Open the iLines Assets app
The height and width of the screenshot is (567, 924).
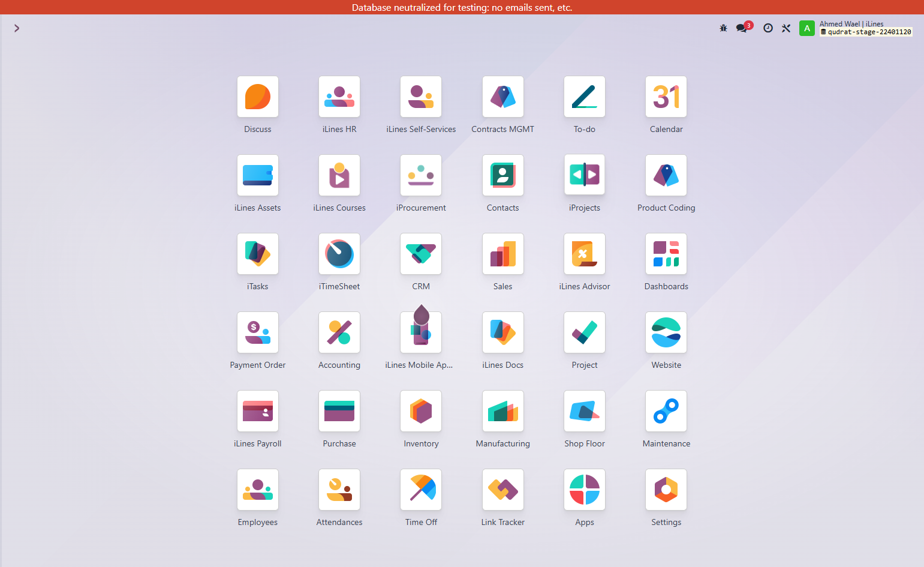tap(258, 175)
